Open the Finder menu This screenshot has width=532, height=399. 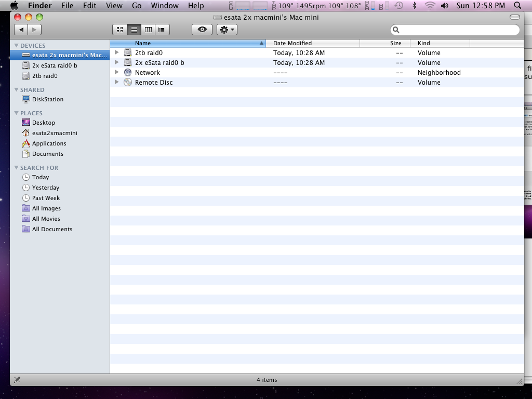(39, 6)
